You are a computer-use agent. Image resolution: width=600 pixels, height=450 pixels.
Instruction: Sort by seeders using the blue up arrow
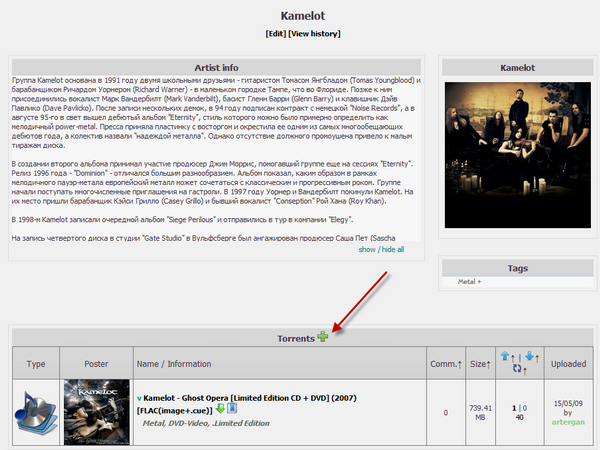pyautogui.click(x=505, y=356)
